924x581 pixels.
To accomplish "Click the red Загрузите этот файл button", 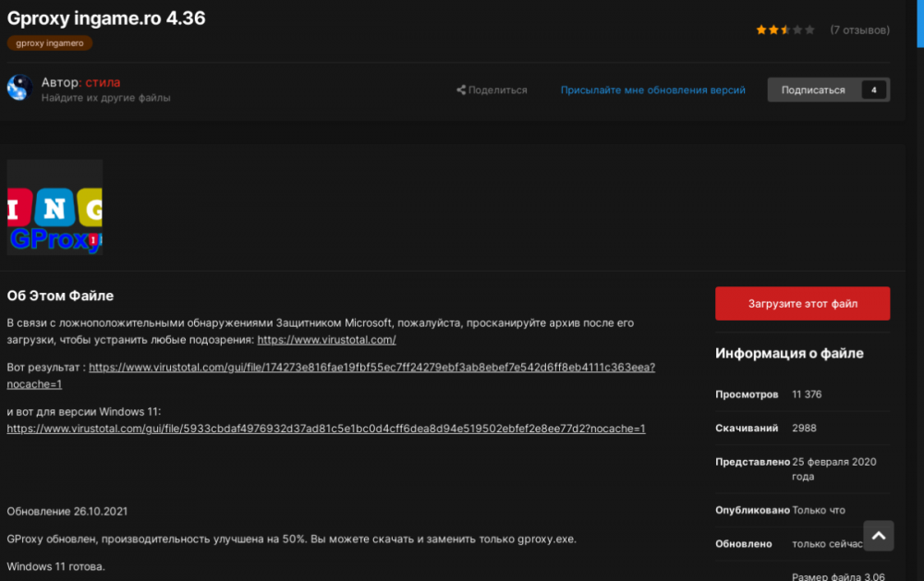I will tap(802, 303).
